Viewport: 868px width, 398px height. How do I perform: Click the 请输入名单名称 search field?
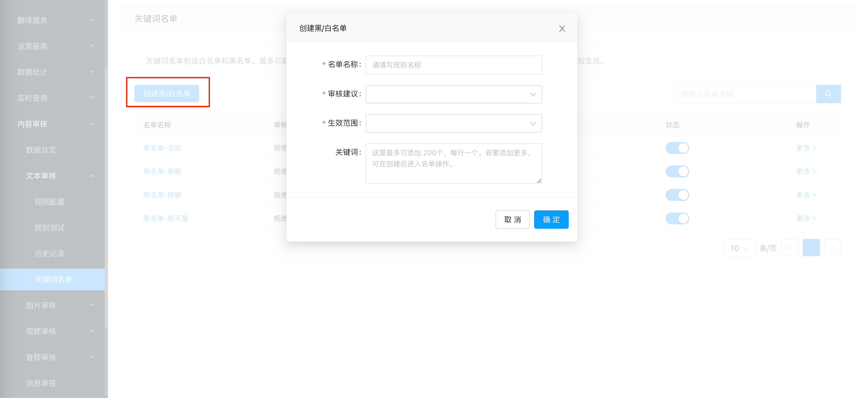745,94
